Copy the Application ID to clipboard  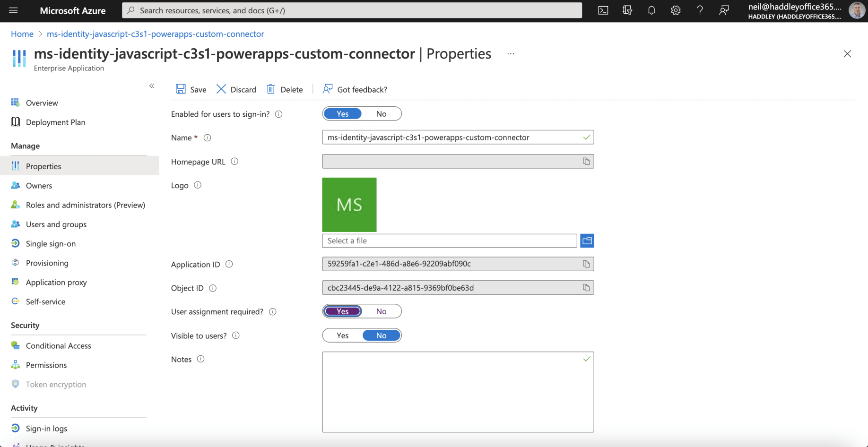point(586,264)
